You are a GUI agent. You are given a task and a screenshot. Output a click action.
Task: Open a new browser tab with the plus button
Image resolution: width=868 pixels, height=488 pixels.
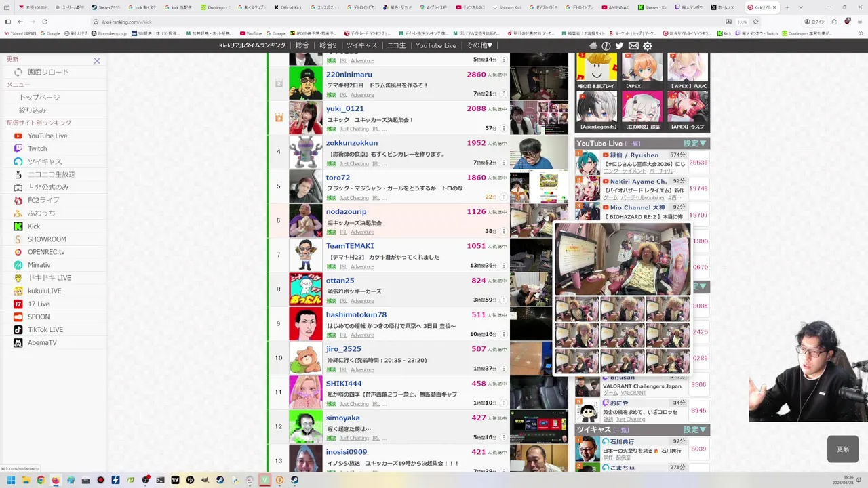coord(787,7)
